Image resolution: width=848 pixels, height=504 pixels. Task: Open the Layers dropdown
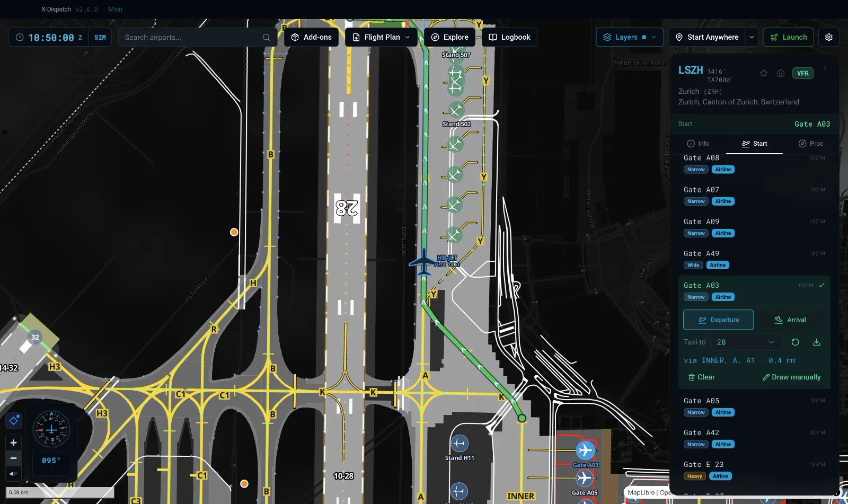(630, 37)
